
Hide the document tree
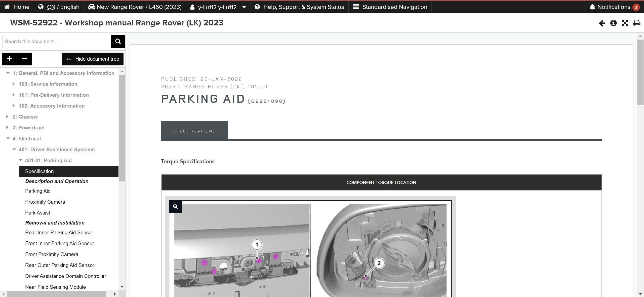[92, 59]
